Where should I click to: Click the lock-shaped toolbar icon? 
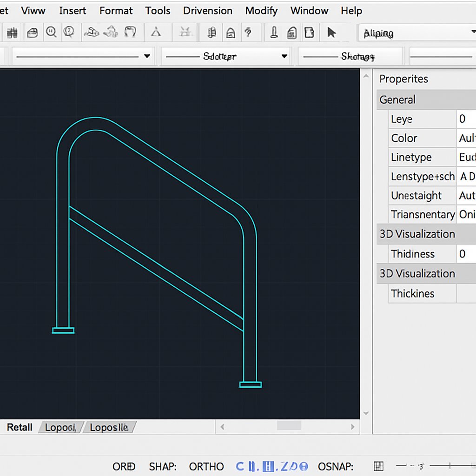[230, 33]
